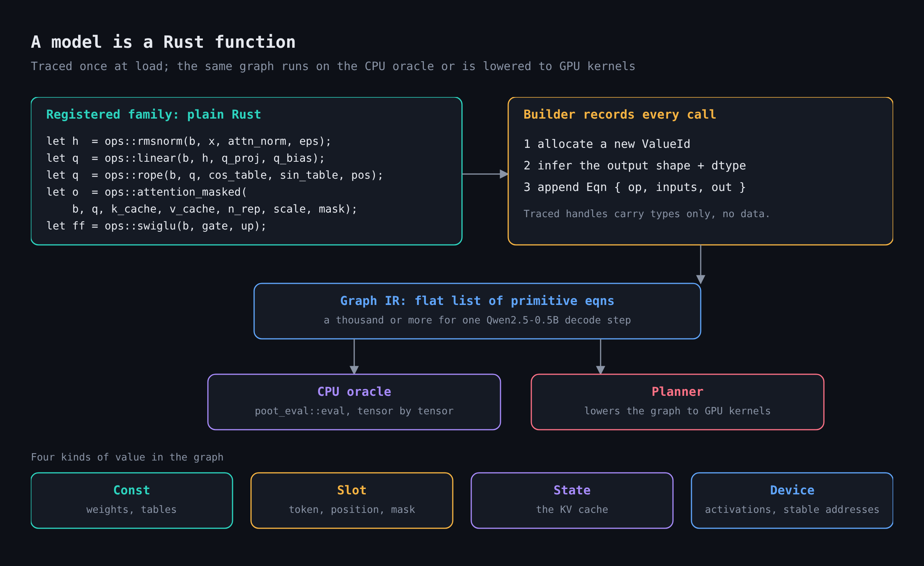Click the 'token, position, mask' caption

coord(352,509)
